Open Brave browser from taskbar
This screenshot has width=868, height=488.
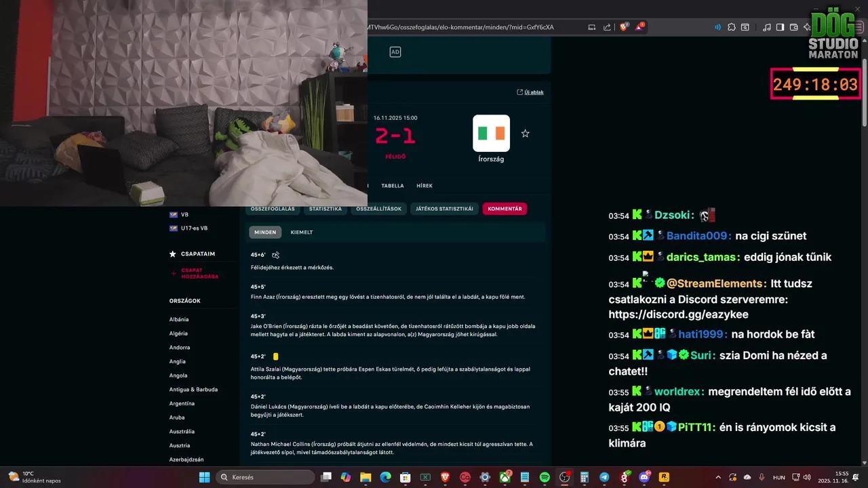(446, 477)
